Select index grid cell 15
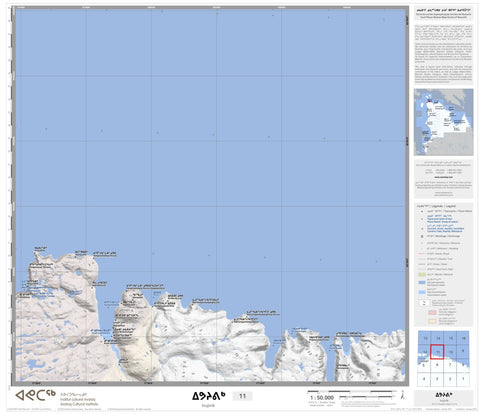The image size is (480, 414). click(450, 338)
